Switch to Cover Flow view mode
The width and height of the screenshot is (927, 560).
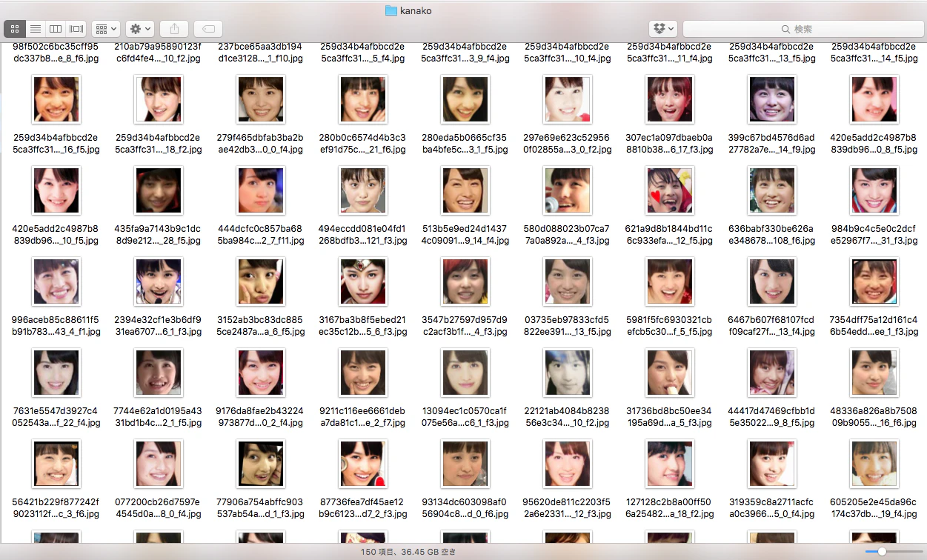click(76, 29)
